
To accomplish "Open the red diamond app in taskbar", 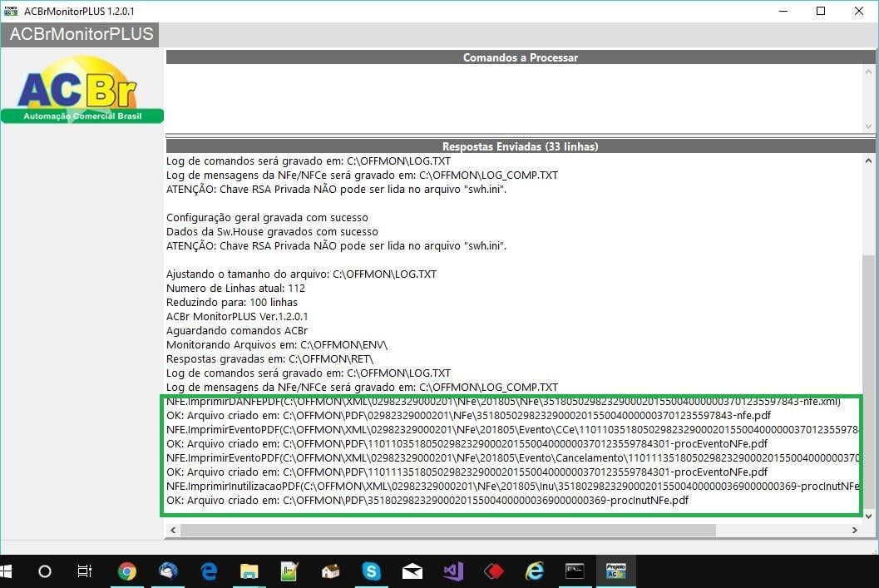I will (494, 571).
